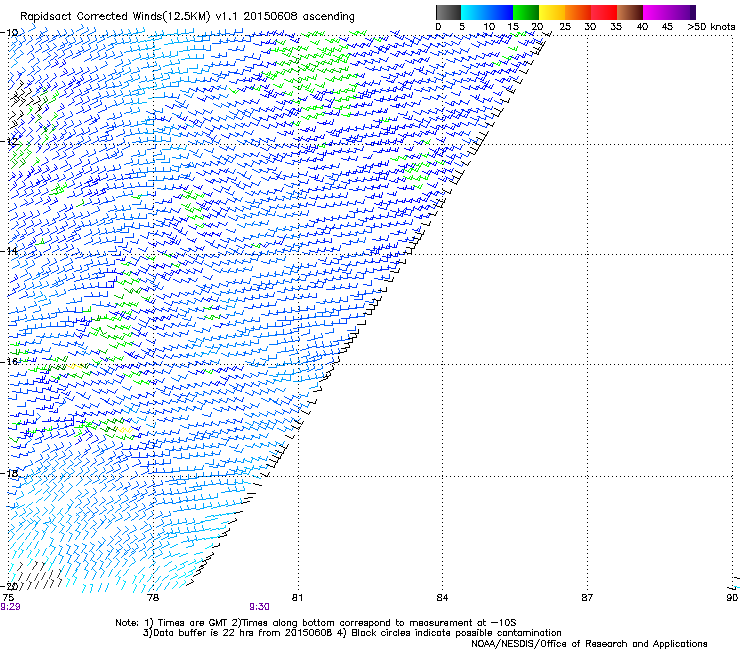Viewport: 740px width, 650px height.
Task: Click longitude label '90'
Action: pos(732,598)
